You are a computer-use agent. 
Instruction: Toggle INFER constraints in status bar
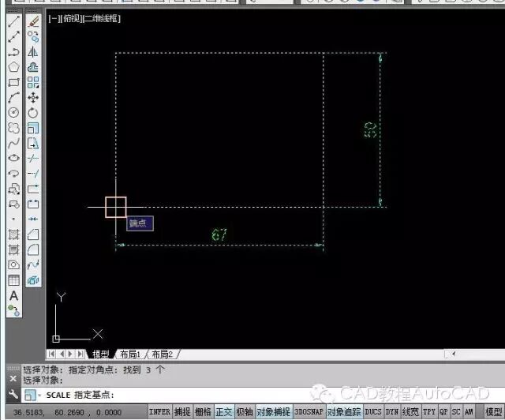click(x=159, y=411)
